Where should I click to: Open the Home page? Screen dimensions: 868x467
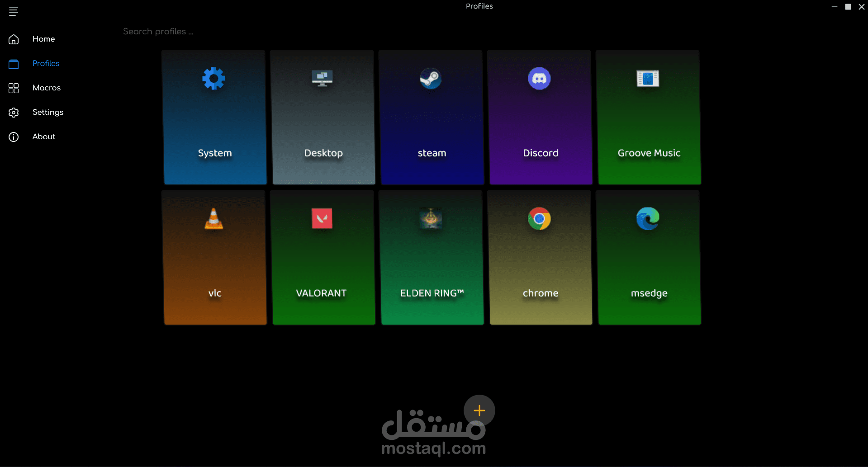pos(43,39)
